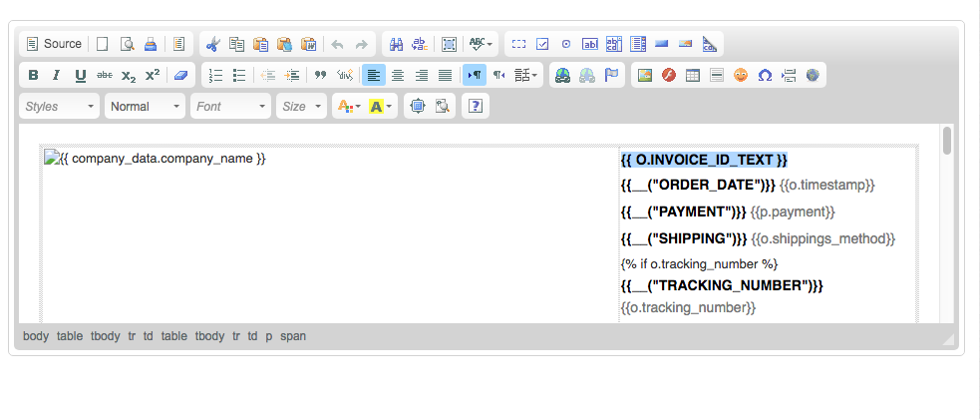Open the Replace dialog
Image resolution: width=980 pixels, height=419 pixels.
coord(420,44)
